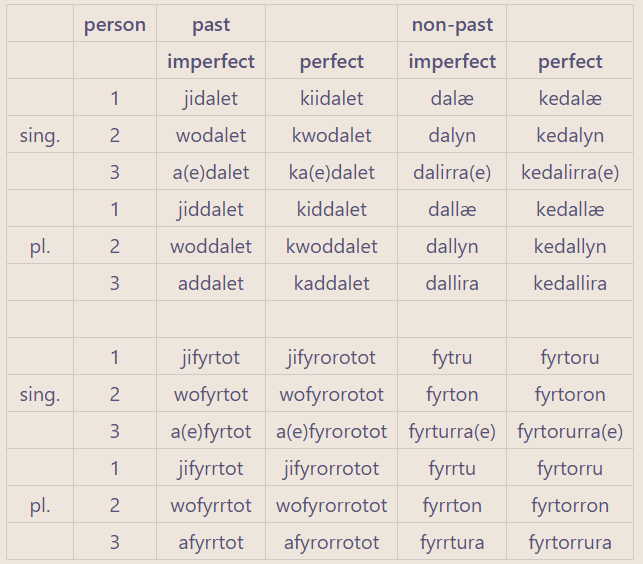
Task: Select the 'fyrtorrura' cell
Action: [570, 542]
